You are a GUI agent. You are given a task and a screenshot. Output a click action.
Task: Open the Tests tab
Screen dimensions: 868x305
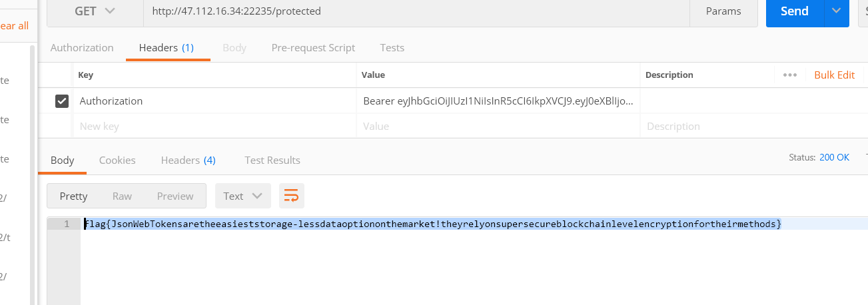[392, 48]
